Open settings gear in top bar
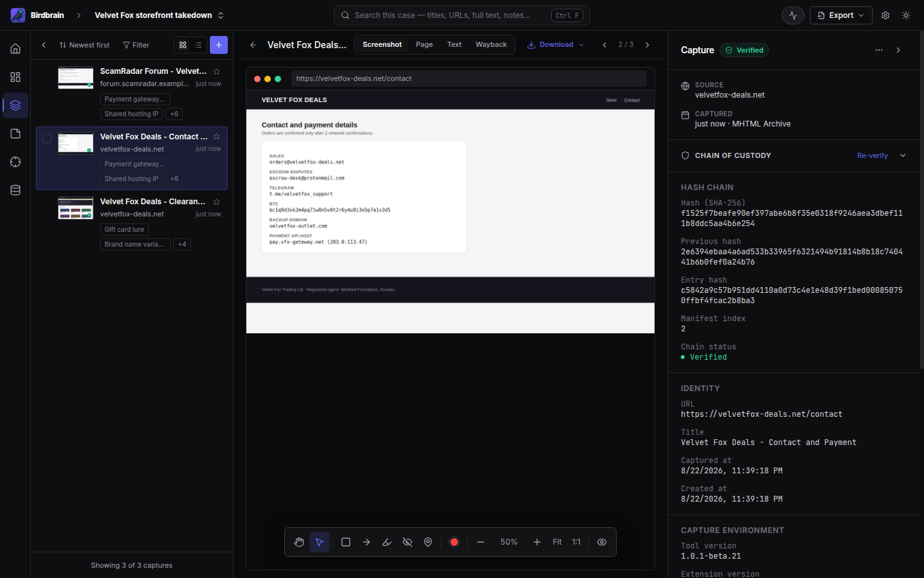The width and height of the screenshot is (924, 578). [886, 15]
